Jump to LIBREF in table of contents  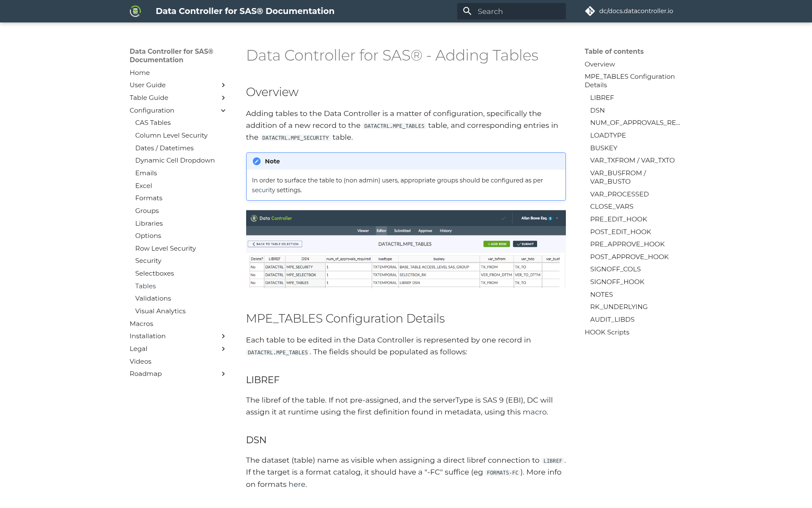pos(602,98)
